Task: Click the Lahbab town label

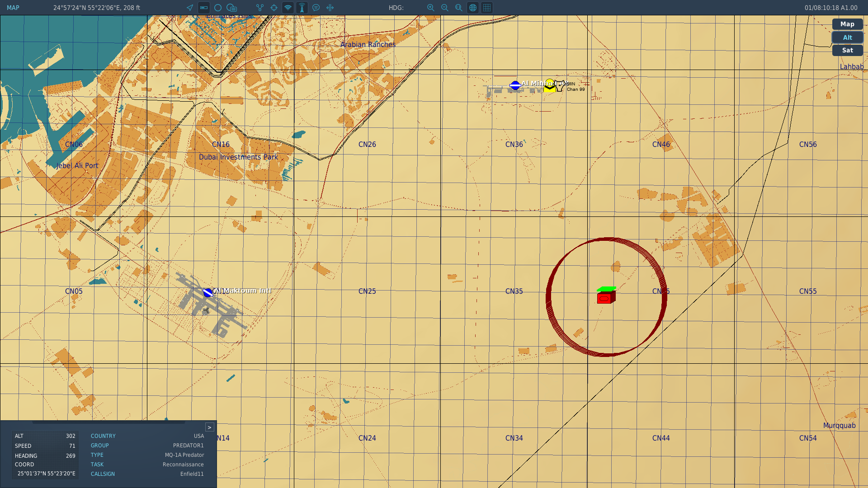Action: (852, 66)
